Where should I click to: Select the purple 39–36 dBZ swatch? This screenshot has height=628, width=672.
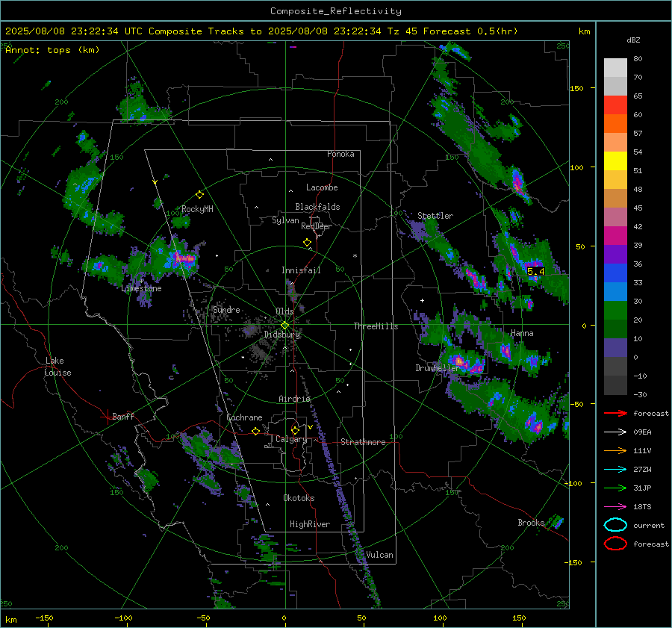[615, 255]
